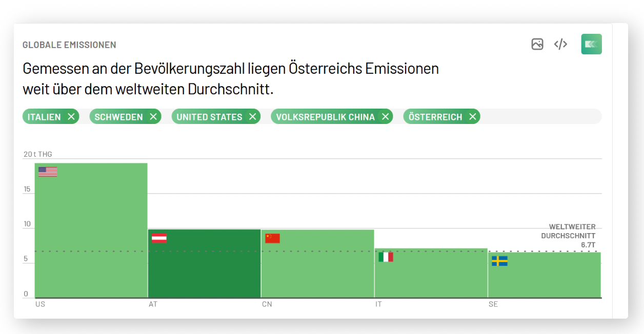The image size is (644, 334).
Task: Click the GLOBALE EMISSIONEN heading
Action: 69,45
